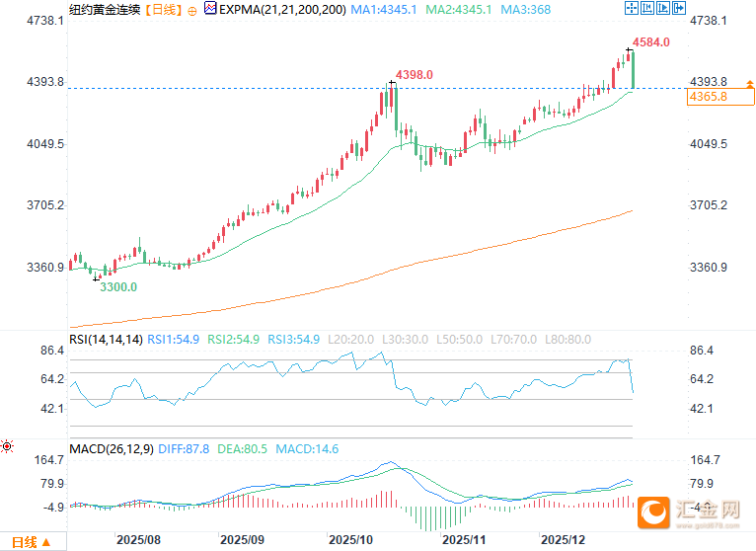Click the L20:20.0 level label
The image size is (756, 551).
tap(351, 339)
